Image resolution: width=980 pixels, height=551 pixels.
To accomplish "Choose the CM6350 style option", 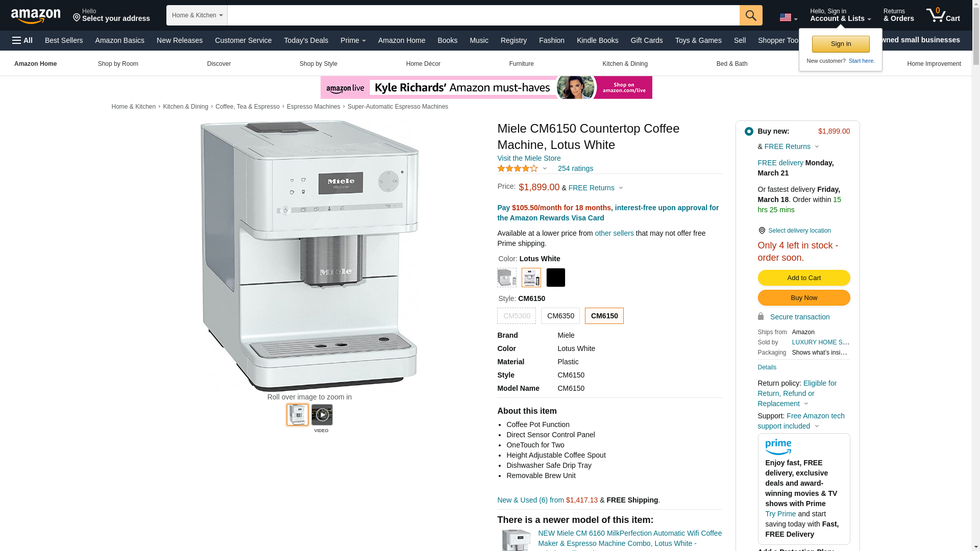I will click(560, 316).
